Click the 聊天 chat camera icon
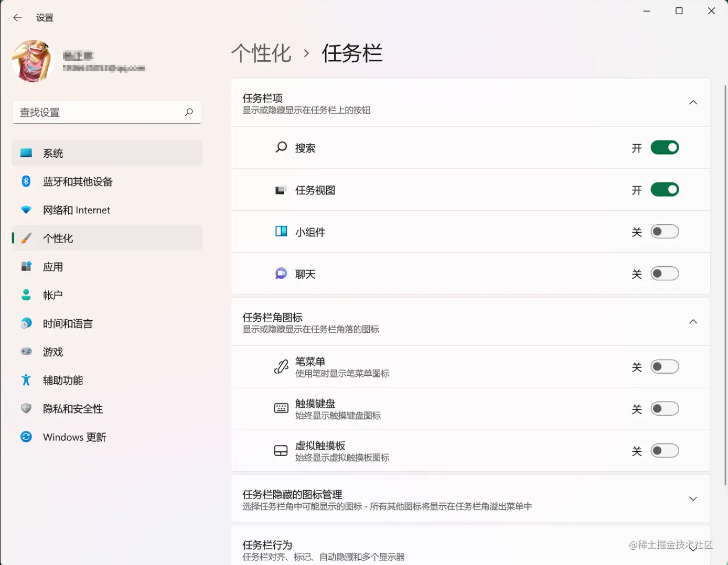Image resolution: width=728 pixels, height=565 pixels. tap(281, 273)
